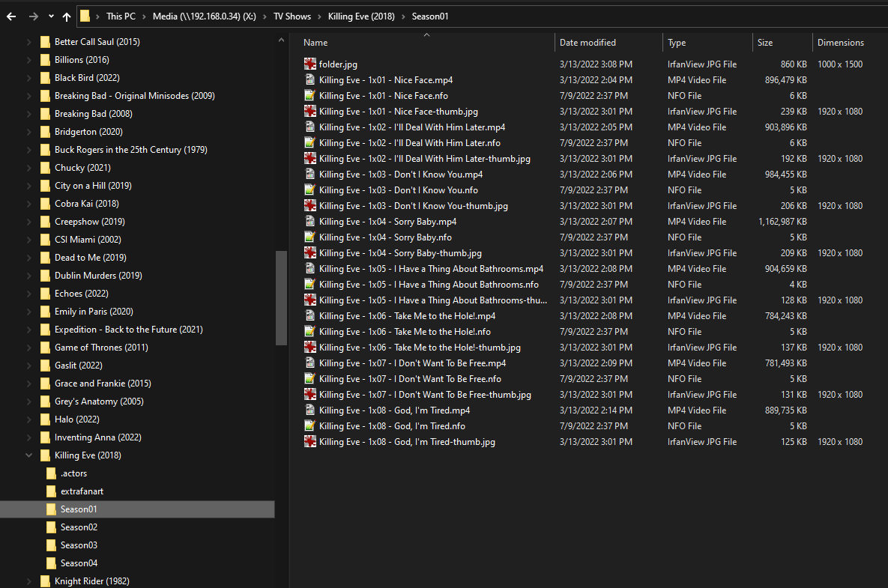The width and height of the screenshot is (888, 588).
Task: Open Black Bird (2022) folder in tree
Action: pos(87,78)
